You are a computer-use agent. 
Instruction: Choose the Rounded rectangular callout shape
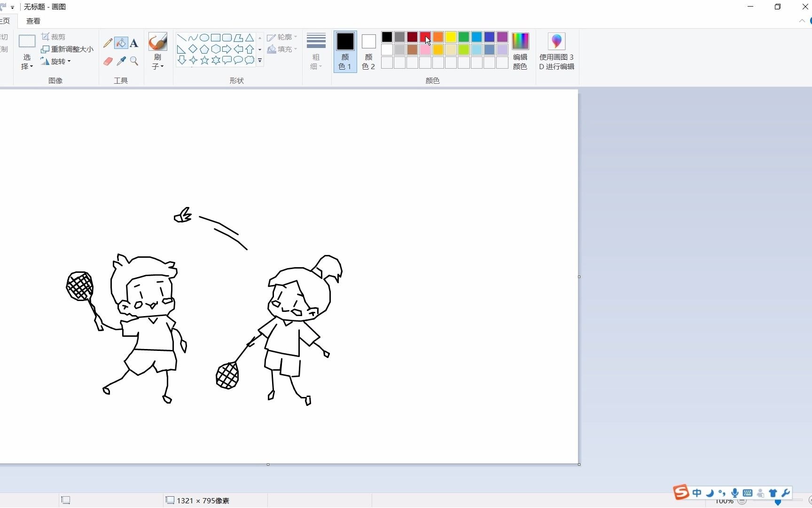point(227,60)
